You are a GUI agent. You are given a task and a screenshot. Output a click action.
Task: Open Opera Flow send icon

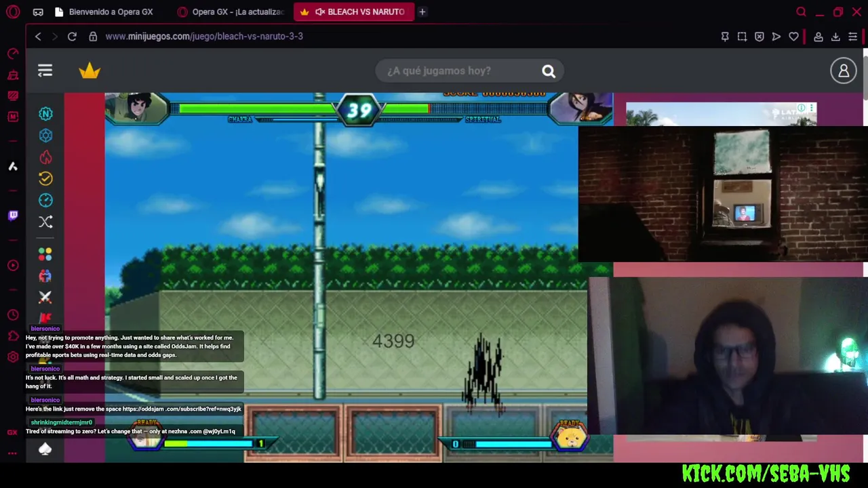pyautogui.click(x=776, y=37)
